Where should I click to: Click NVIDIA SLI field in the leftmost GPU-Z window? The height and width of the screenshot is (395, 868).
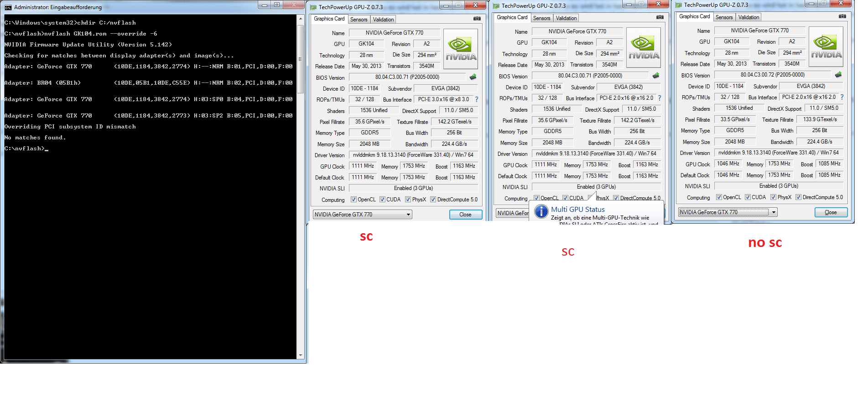point(413,188)
